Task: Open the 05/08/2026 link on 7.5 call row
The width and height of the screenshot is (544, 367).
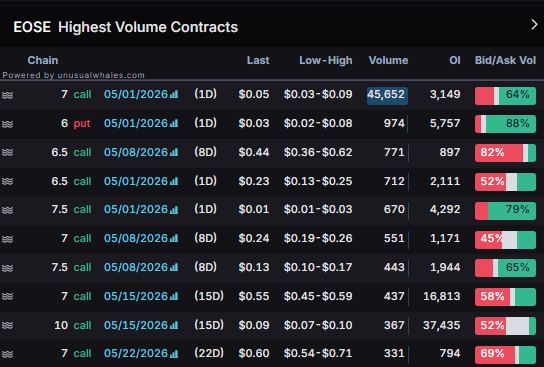Action: click(x=136, y=267)
